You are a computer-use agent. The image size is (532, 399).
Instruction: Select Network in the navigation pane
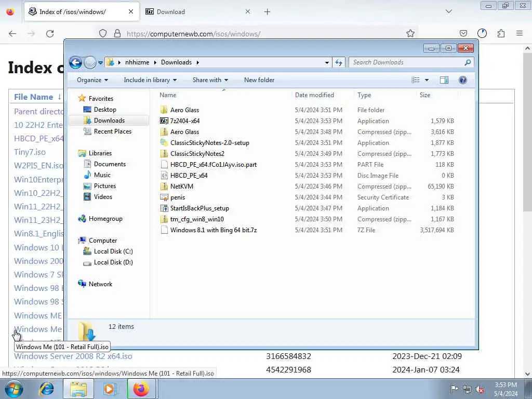tap(100, 284)
